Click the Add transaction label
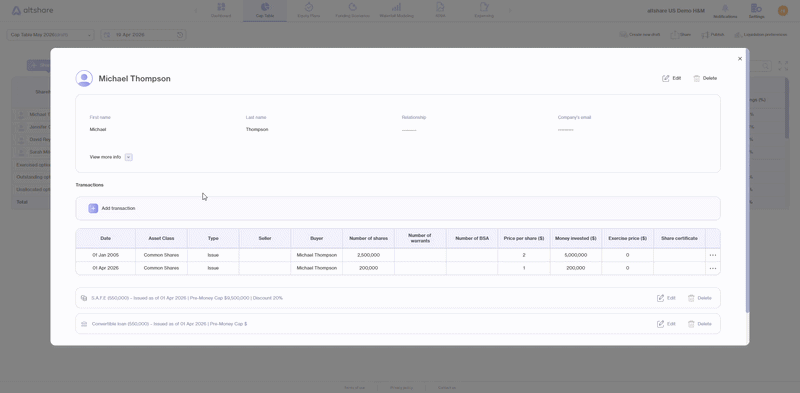Image resolution: width=800 pixels, height=393 pixels. pyautogui.click(x=118, y=208)
